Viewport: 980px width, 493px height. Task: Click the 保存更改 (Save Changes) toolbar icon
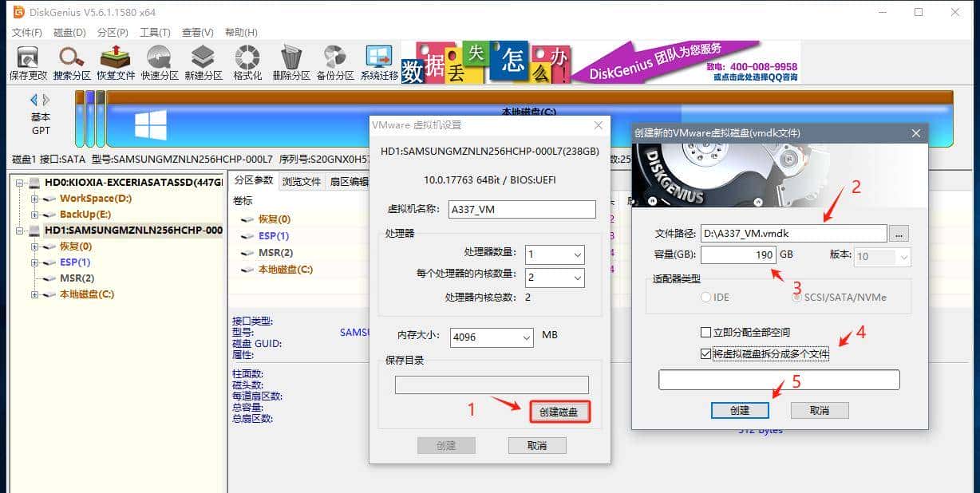tap(27, 62)
